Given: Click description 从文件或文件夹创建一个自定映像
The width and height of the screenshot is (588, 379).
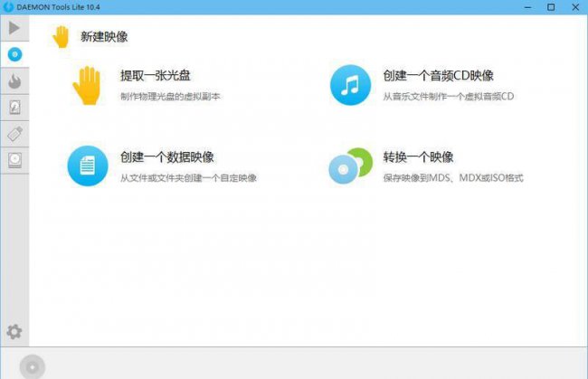Looking at the screenshot, I should click(188, 177).
